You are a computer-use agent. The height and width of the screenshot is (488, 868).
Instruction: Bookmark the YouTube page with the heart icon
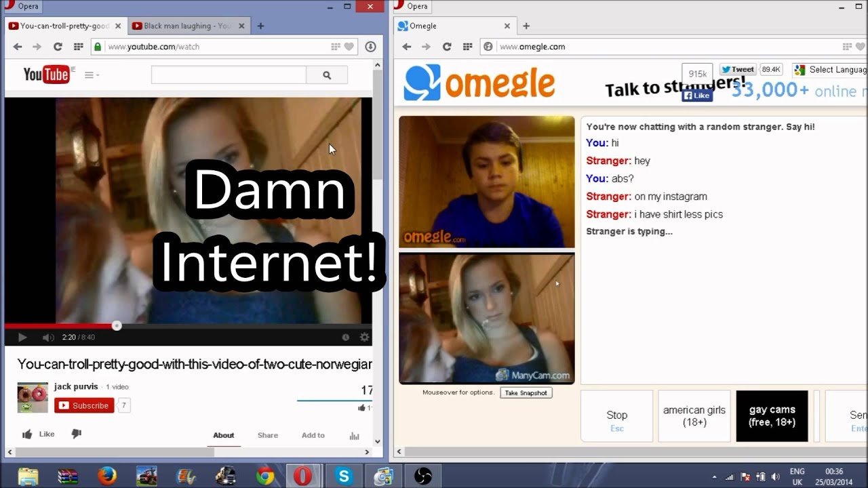pos(349,47)
